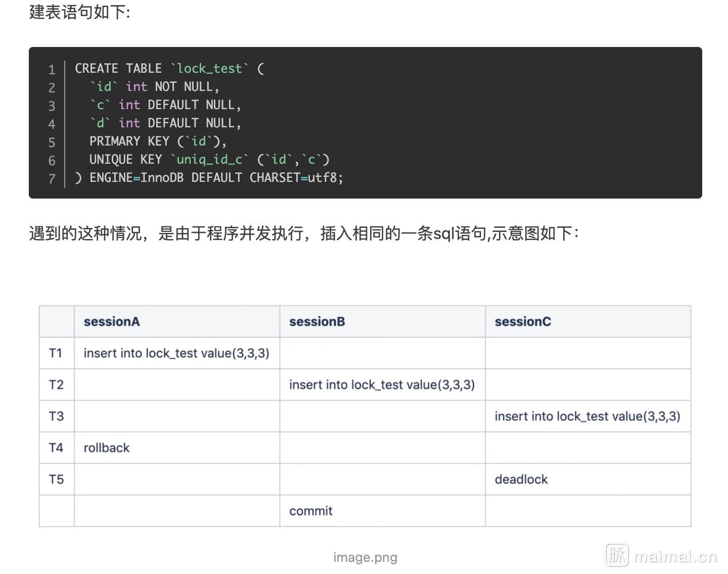
Task: Click the image.png caption text
Action: [x=365, y=557]
